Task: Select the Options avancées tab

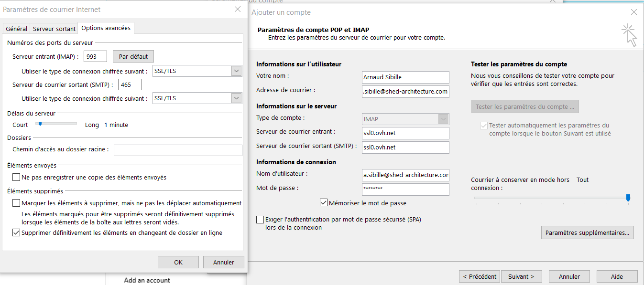Action: [106, 28]
